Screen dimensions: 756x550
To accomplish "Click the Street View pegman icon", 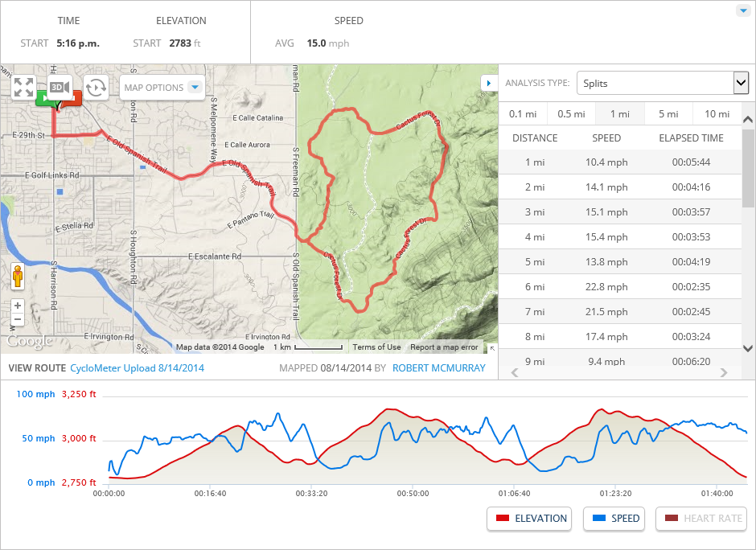I will click(18, 277).
